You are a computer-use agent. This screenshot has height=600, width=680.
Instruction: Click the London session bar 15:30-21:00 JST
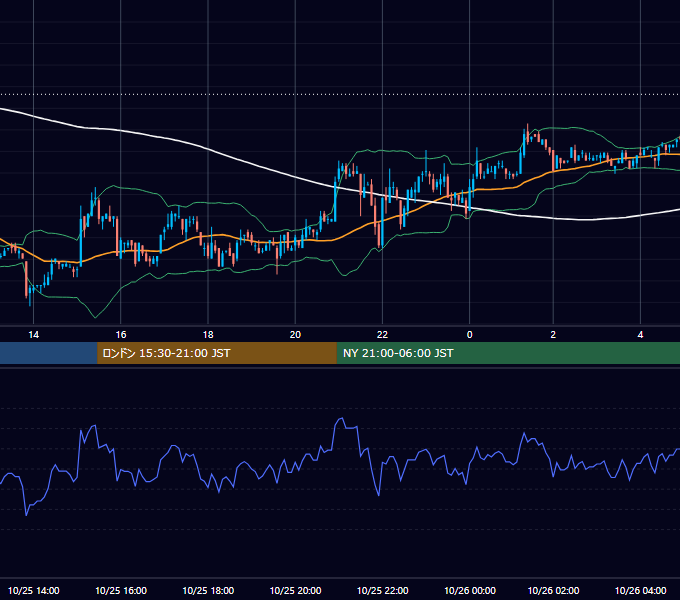pos(217,353)
